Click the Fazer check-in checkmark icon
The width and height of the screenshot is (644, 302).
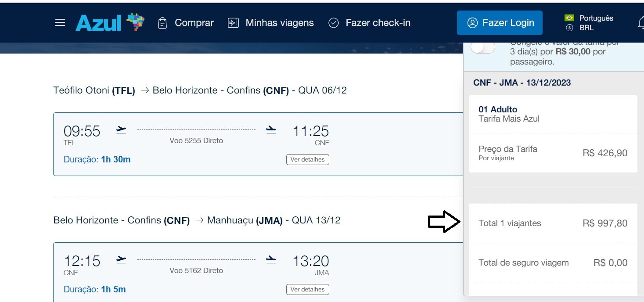(334, 23)
